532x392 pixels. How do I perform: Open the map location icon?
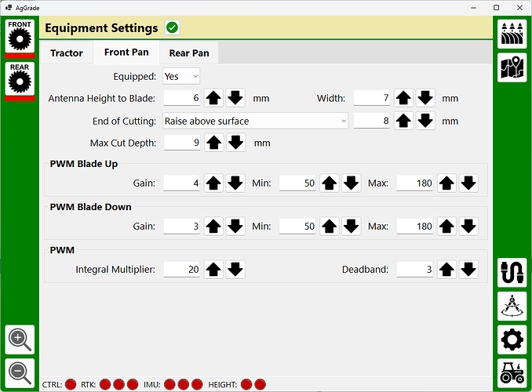click(x=512, y=68)
